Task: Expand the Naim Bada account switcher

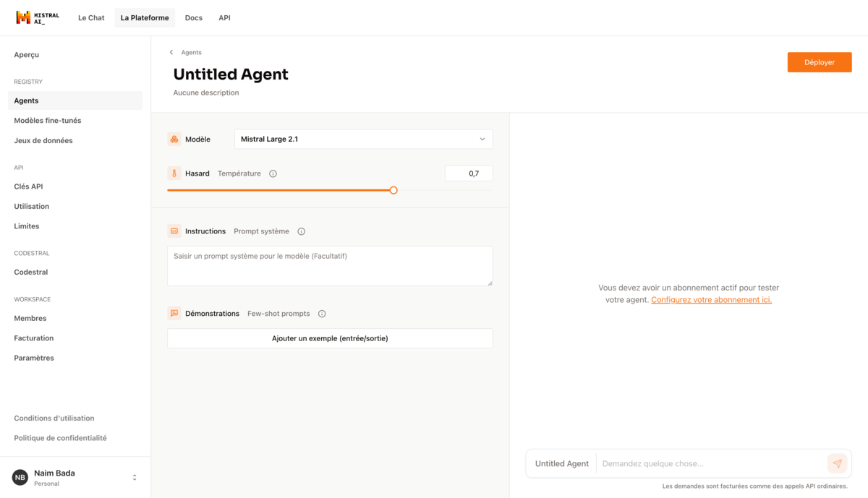Action: pos(135,477)
